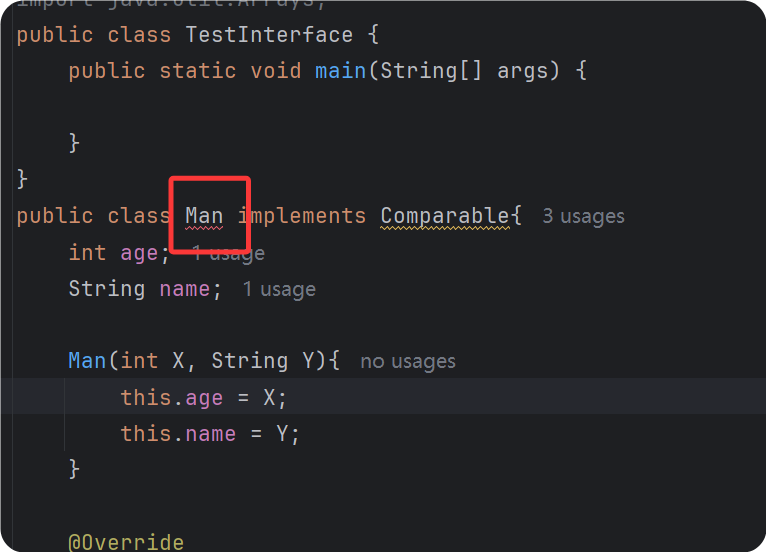Click the 'args' parameter in main
The height and width of the screenshot is (552, 766).
click(523, 71)
